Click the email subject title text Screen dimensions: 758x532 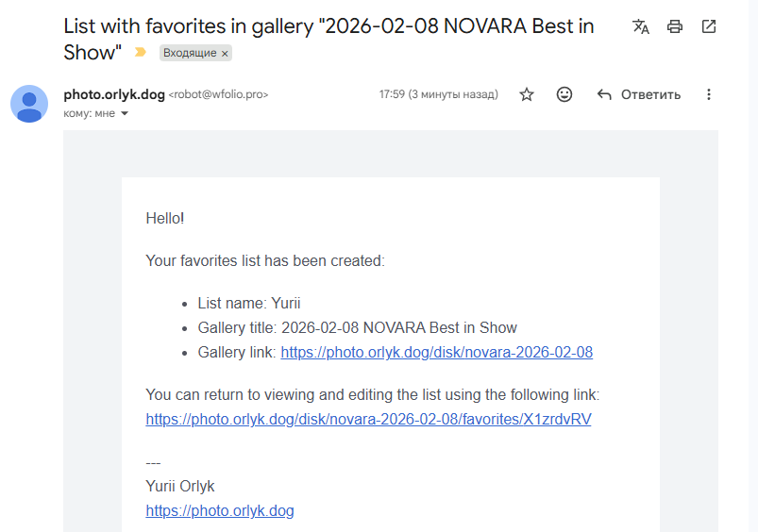[328, 26]
